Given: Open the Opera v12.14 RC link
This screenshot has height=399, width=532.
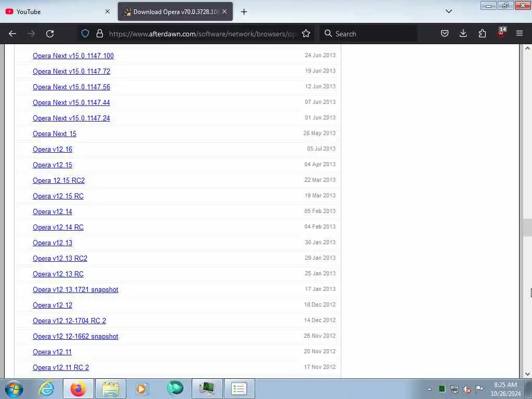Looking at the screenshot, I should coord(58,228).
